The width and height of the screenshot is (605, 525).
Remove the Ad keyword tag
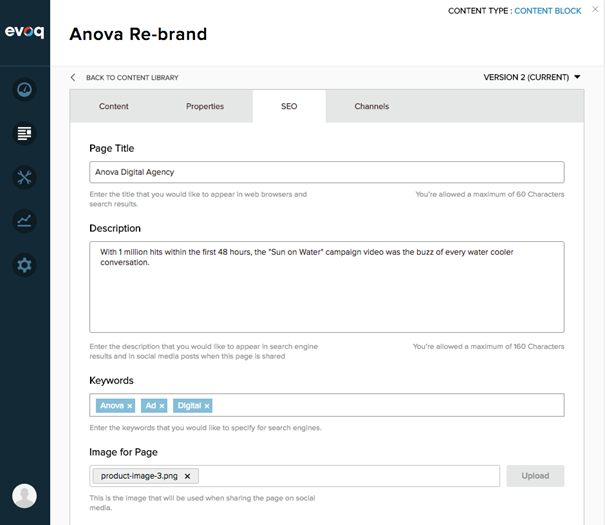pyautogui.click(x=162, y=406)
